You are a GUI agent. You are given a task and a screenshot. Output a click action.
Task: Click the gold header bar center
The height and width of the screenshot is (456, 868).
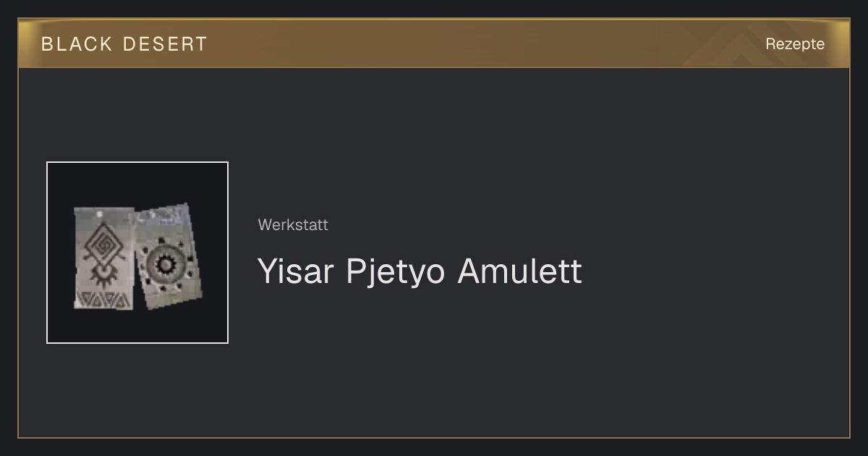(434, 43)
